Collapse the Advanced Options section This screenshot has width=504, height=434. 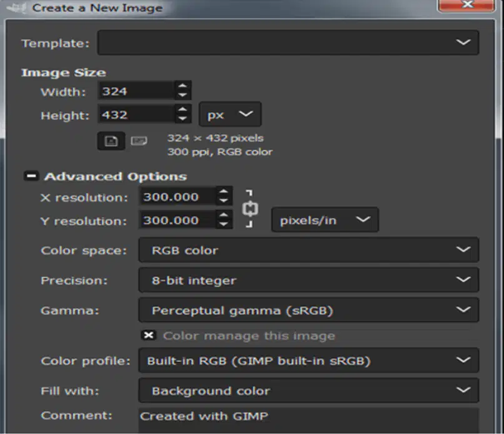coord(31,176)
